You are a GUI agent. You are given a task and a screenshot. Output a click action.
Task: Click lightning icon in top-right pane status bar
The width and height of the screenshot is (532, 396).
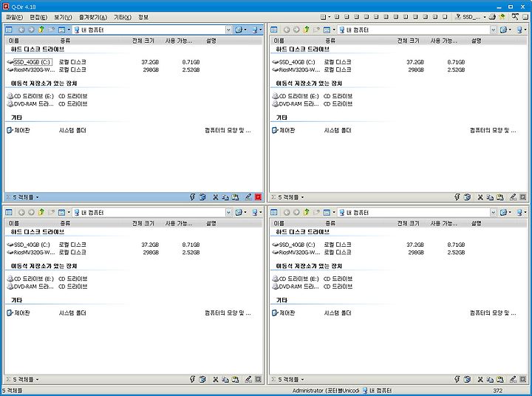pyautogui.click(x=457, y=197)
